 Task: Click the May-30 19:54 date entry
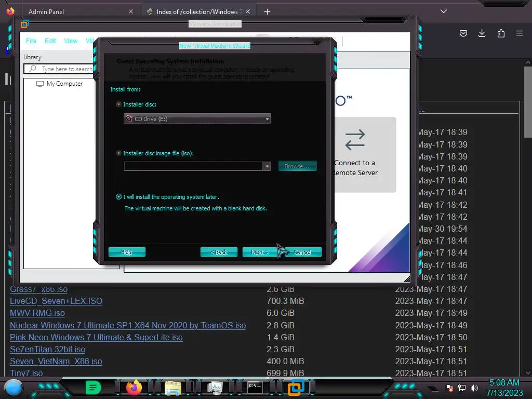coord(443,229)
